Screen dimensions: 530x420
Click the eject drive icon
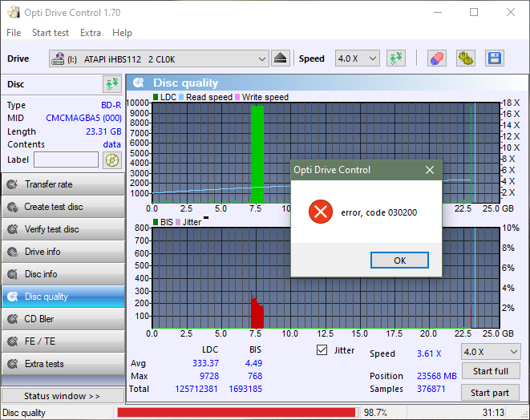pyautogui.click(x=280, y=59)
